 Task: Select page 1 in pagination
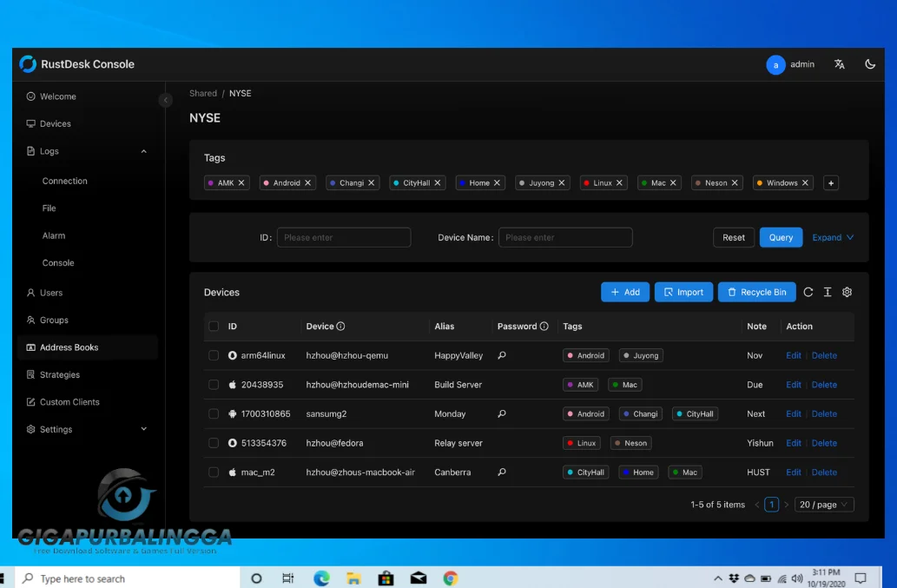pos(771,505)
